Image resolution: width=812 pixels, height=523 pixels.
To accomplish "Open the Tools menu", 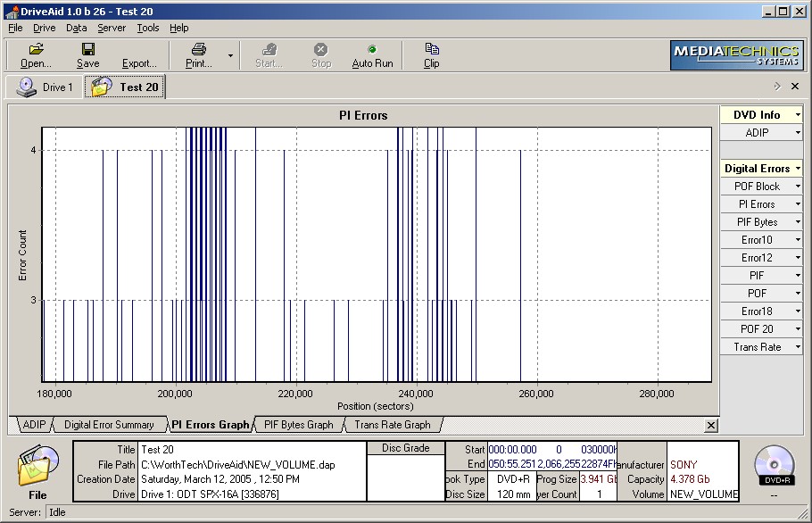I will [148, 28].
